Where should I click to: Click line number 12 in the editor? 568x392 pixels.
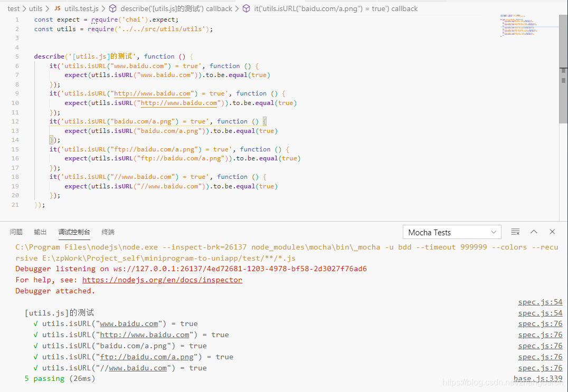pos(15,121)
